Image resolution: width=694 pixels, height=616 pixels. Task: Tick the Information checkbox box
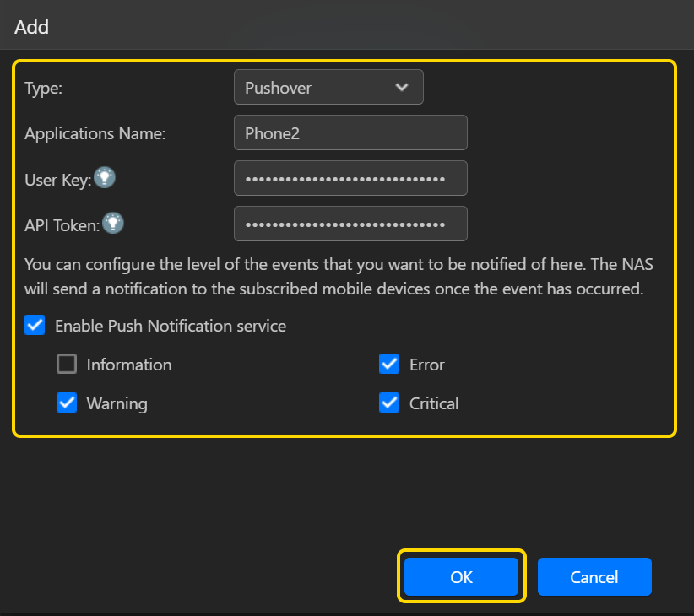click(67, 364)
